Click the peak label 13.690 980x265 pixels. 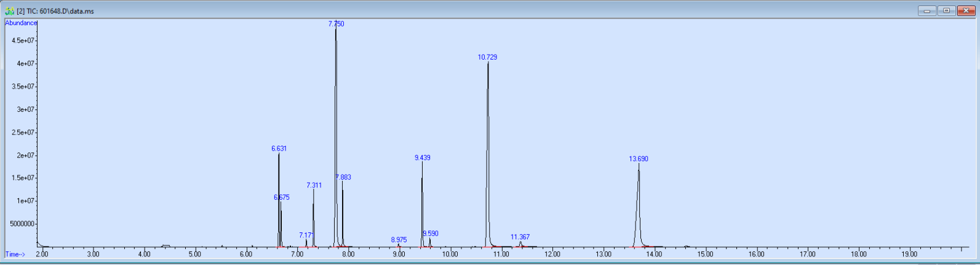coord(639,159)
